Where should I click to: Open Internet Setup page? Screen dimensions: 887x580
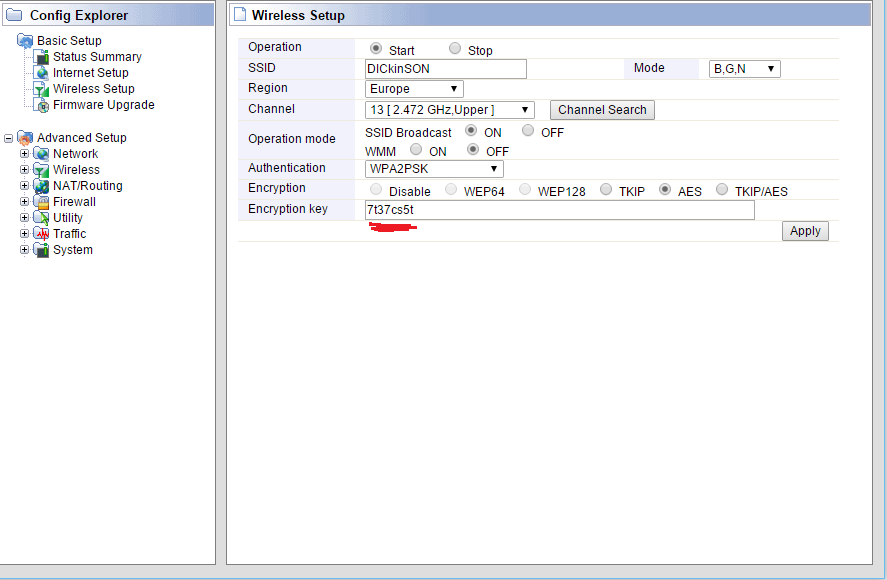pos(91,72)
